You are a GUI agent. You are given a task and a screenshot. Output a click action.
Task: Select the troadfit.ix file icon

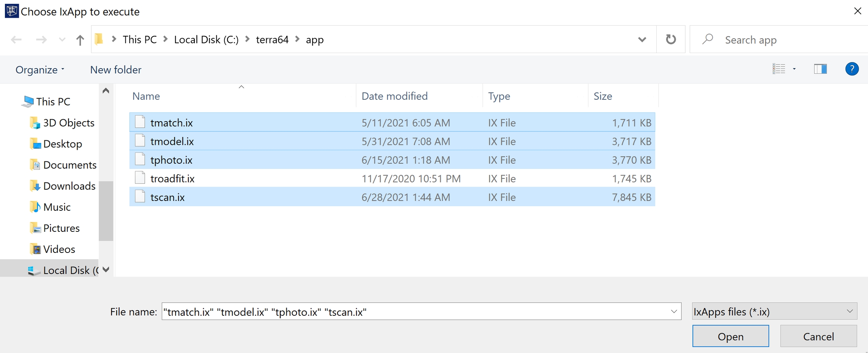[140, 178]
